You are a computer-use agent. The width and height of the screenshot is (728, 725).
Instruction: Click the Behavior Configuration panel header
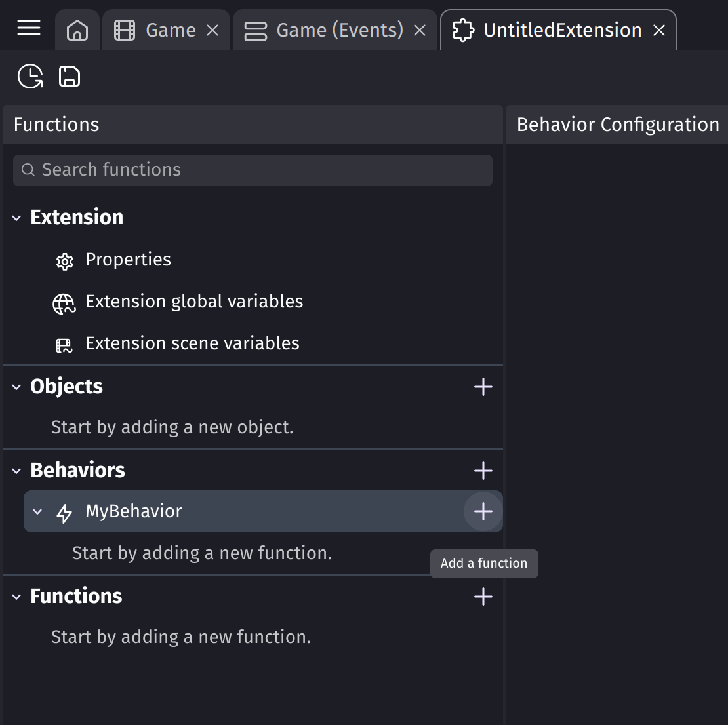618,125
